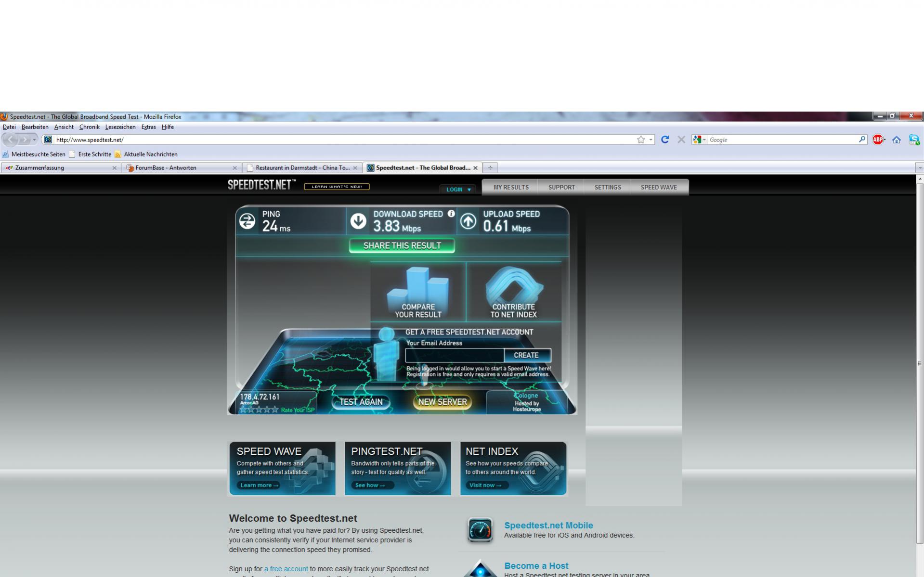Close the ForumBase - Antworten tab
Image resolution: width=924 pixels, height=577 pixels.
[x=234, y=168]
